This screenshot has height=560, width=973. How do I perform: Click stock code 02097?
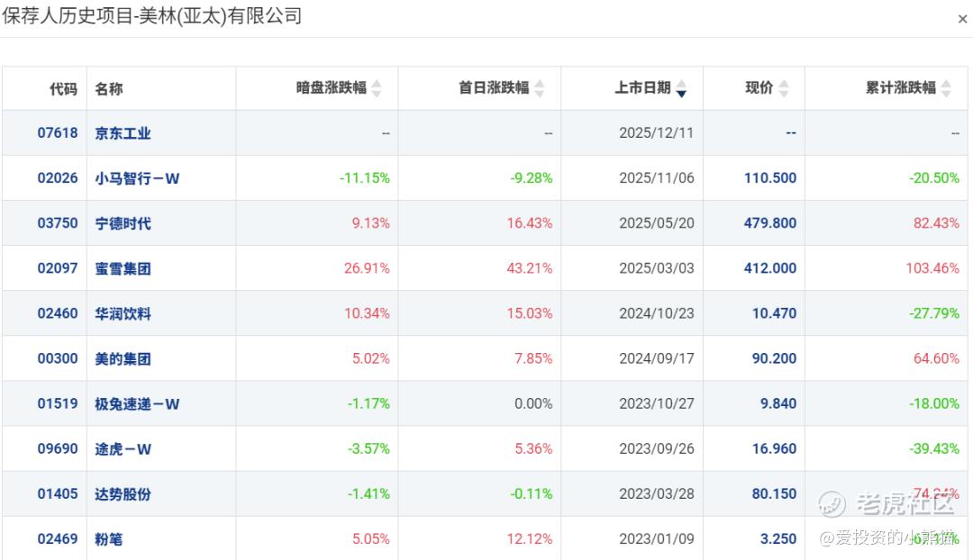58,268
